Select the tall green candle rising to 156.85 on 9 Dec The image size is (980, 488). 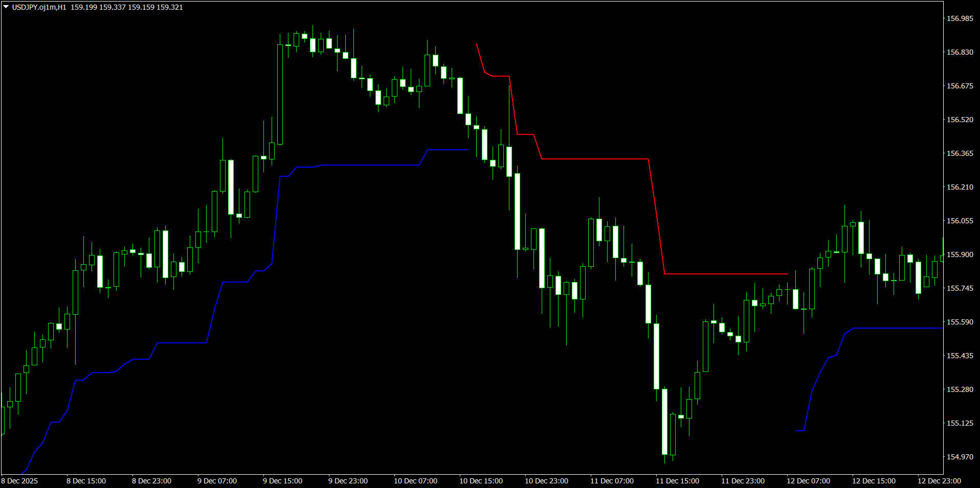tap(280, 95)
